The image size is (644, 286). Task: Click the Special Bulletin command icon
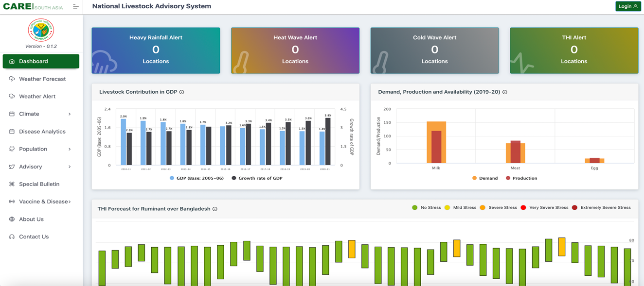[x=12, y=184]
